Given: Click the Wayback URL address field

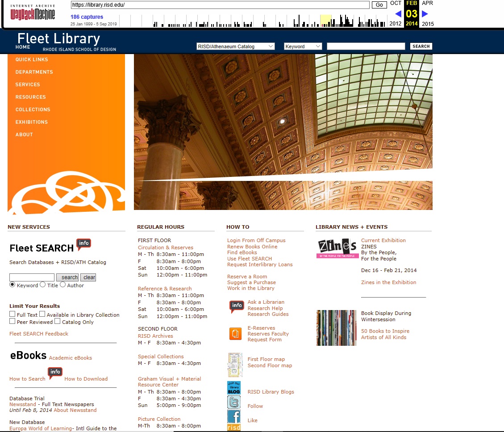Looking at the screenshot, I should point(220,5).
